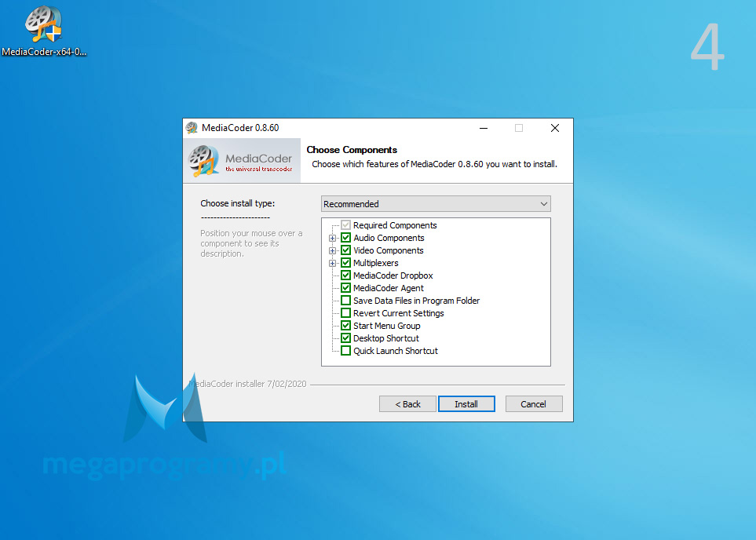Click the 'MediaCoder 0.8.60' window title
This screenshot has height=540, width=756.
[x=240, y=128]
